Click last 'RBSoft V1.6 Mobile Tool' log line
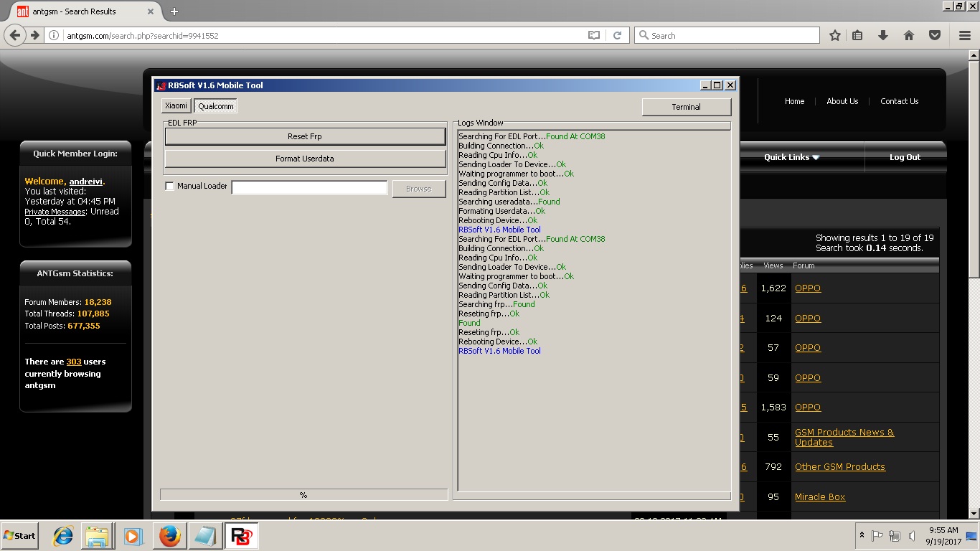The width and height of the screenshot is (980, 551). 499,351
